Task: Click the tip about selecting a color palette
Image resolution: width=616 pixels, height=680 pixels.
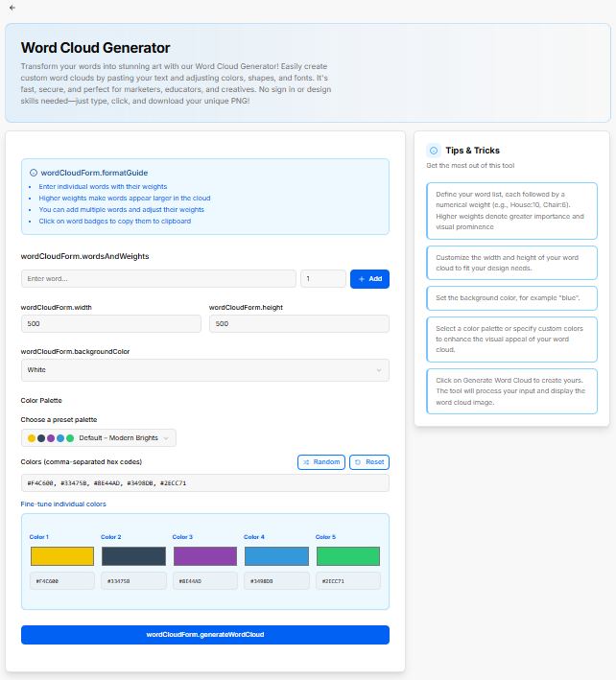Action: [x=511, y=340]
